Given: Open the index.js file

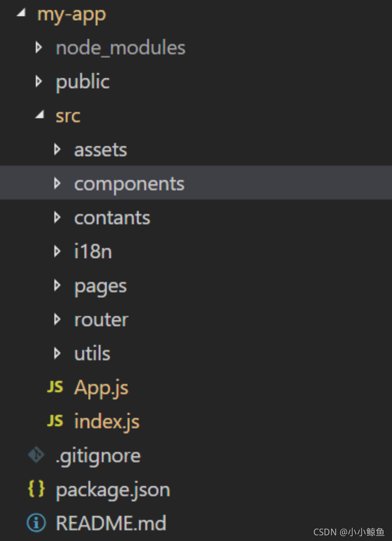Looking at the screenshot, I should pyautogui.click(x=107, y=422).
